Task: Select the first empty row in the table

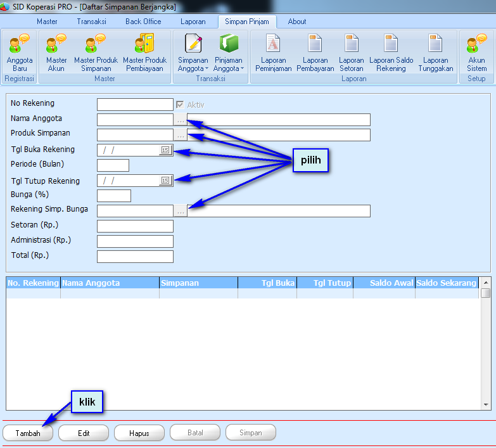Action: pos(243,293)
